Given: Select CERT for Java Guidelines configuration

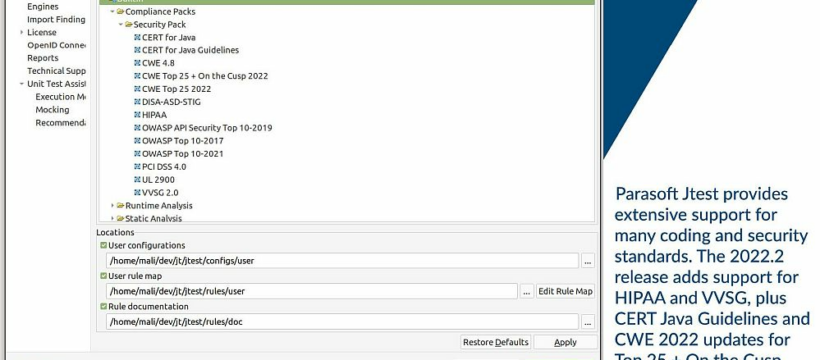Looking at the screenshot, I should tap(190, 50).
